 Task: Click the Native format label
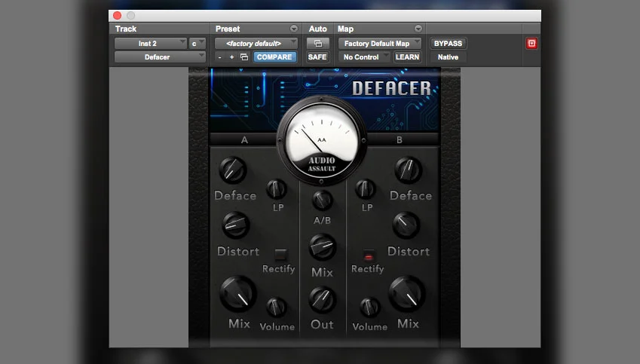(x=448, y=57)
